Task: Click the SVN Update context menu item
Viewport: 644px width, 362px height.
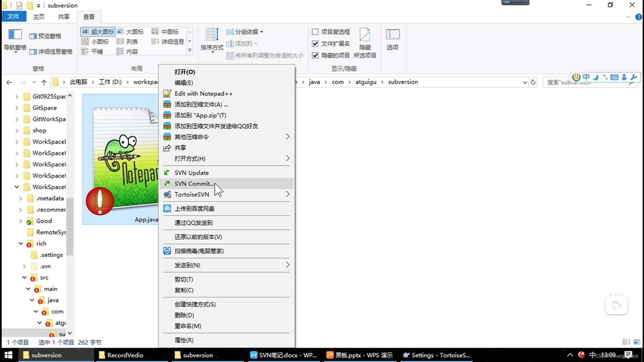Action: tap(192, 172)
